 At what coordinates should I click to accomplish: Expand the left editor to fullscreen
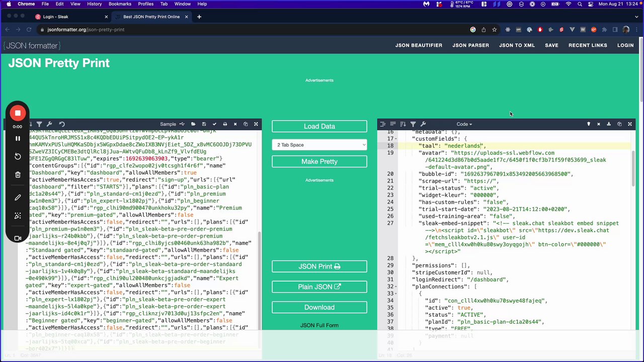[x=256, y=124]
